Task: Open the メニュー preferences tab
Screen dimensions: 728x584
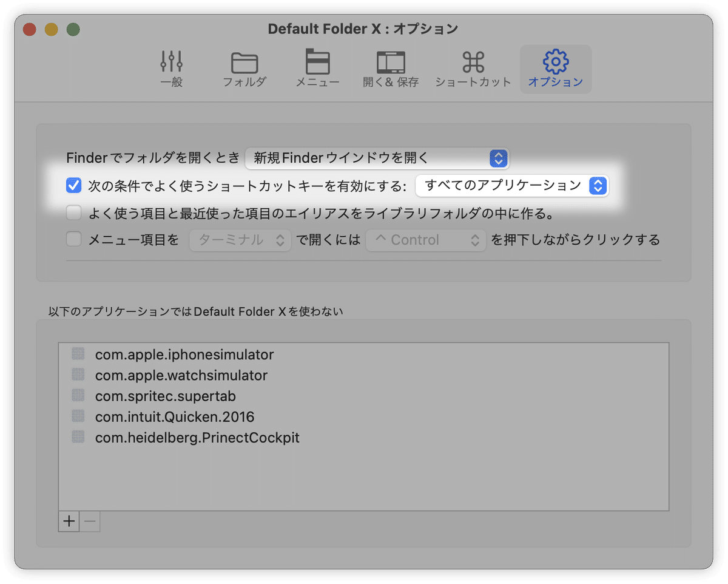Action: [317, 69]
